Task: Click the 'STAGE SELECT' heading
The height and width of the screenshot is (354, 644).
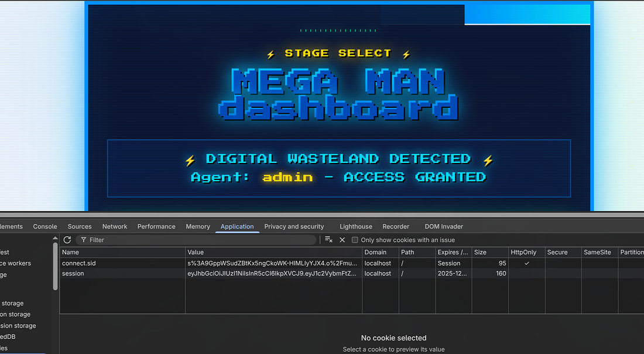Action: (338, 53)
